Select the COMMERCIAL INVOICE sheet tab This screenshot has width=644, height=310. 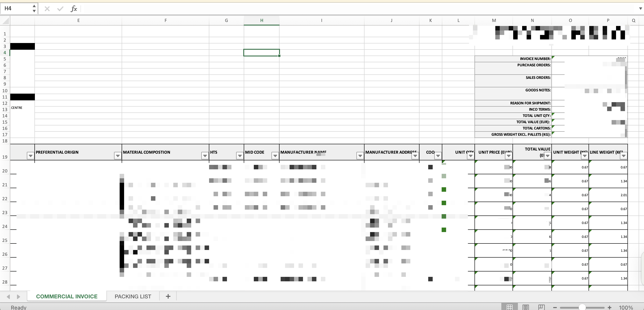click(67, 297)
